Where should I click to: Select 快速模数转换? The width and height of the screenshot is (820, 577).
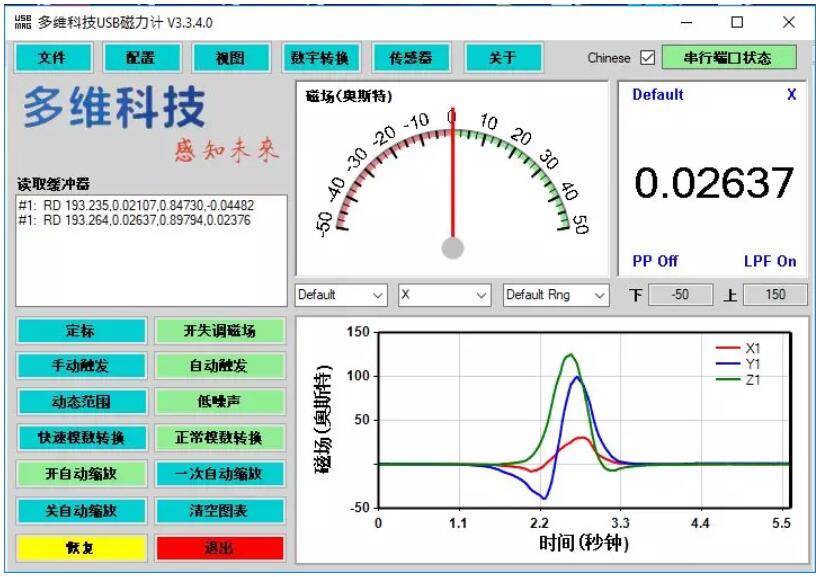(82, 437)
